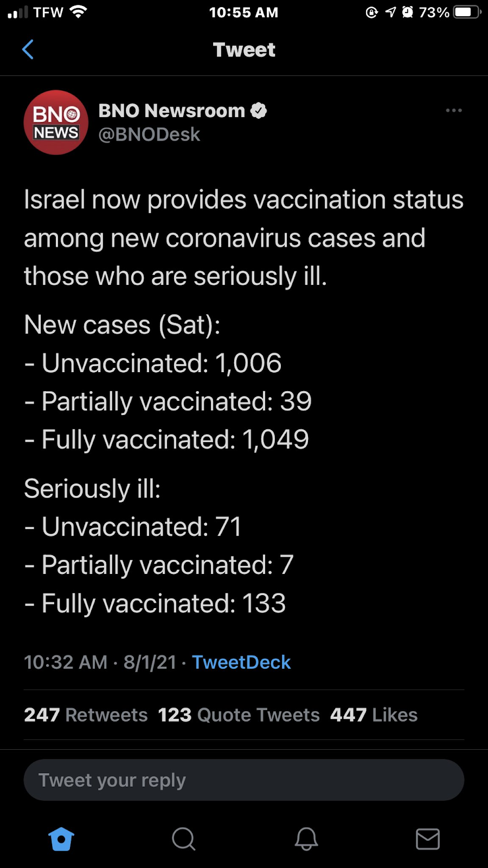This screenshot has width=488, height=868.
Task: View the 247 Retweets list
Action: 86,715
